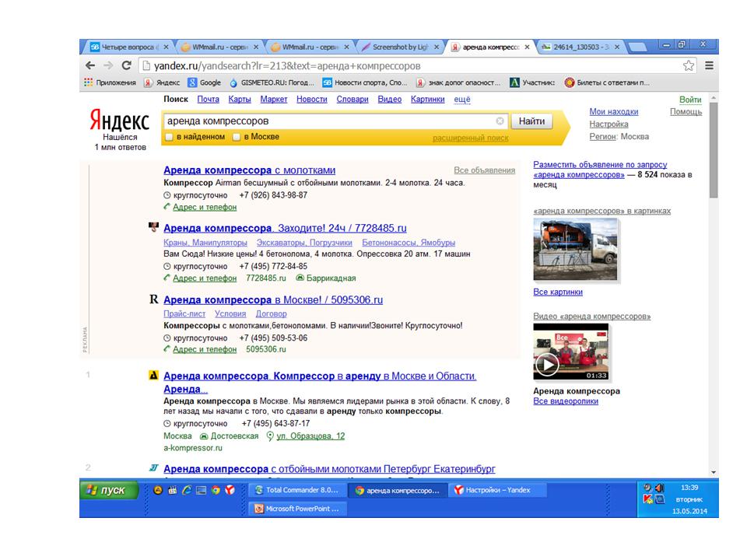
Task: Click the Найти search button
Action: click(x=531, y=121)
